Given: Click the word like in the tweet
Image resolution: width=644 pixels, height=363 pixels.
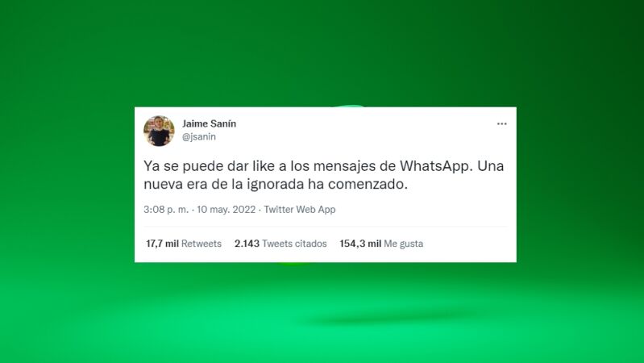Looking at the screenshot, I should click(263, 166).
